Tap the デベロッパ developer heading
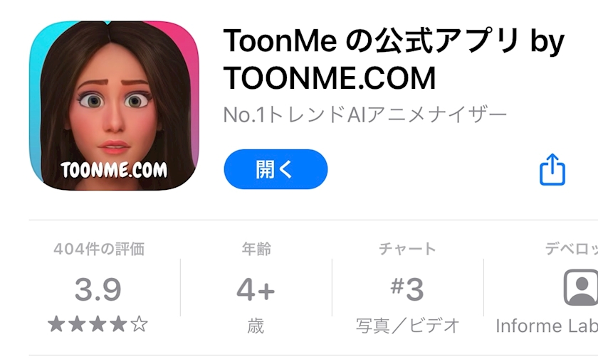This screenshot has width=598, height=364. tap(571, 249)
